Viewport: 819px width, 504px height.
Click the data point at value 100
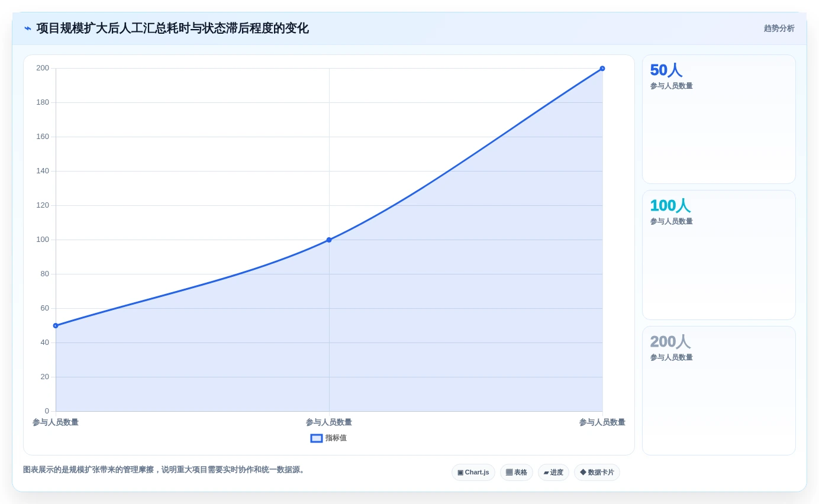click(x=329, y=240)
